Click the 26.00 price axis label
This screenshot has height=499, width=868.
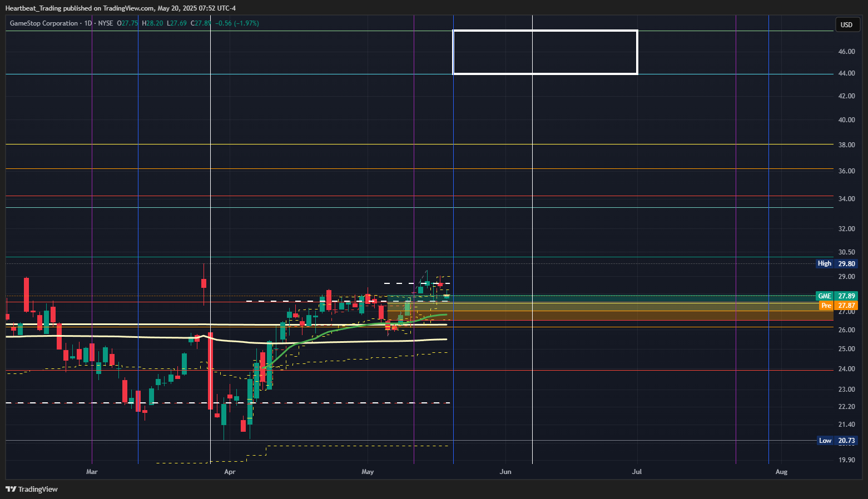coord(846,330)
